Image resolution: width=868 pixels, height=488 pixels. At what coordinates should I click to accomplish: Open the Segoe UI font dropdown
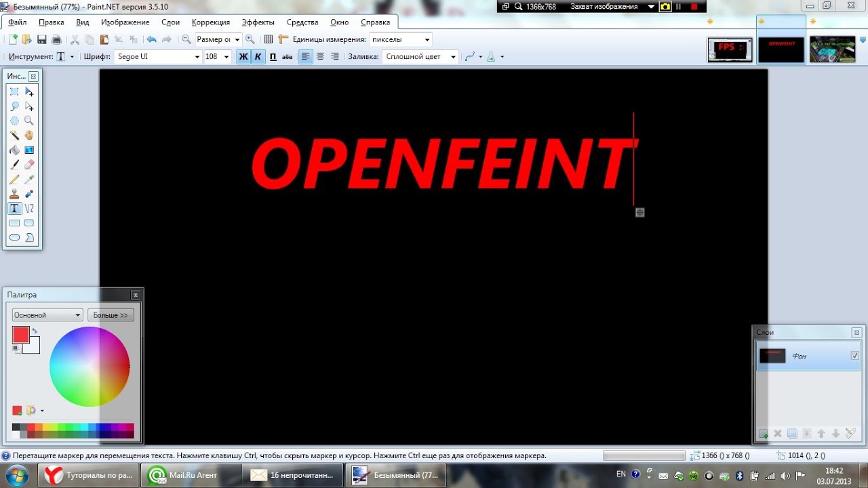[x=197, y=57]
